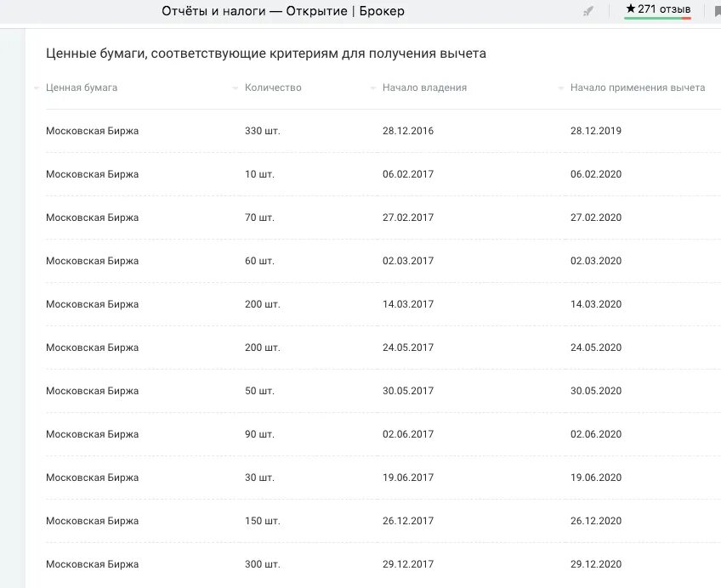Click ownership date 02.06.2017
The image size is (721, 588).
(x=408, y=434)
